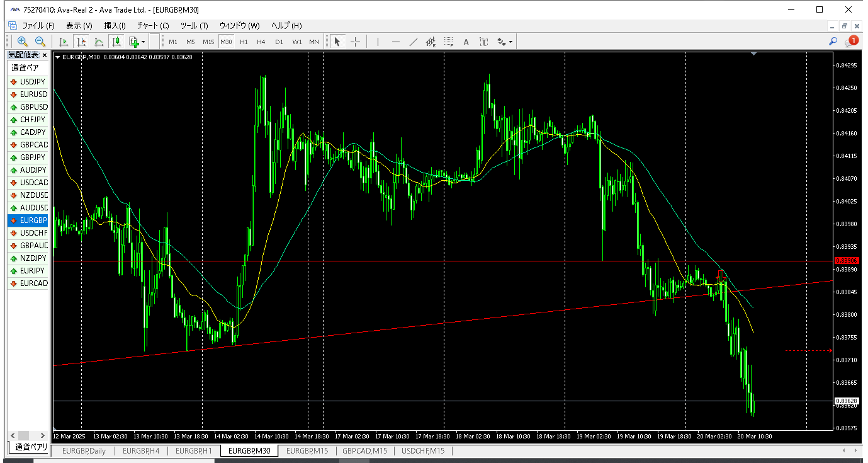Click the zoom out magnifier icon

40,42
